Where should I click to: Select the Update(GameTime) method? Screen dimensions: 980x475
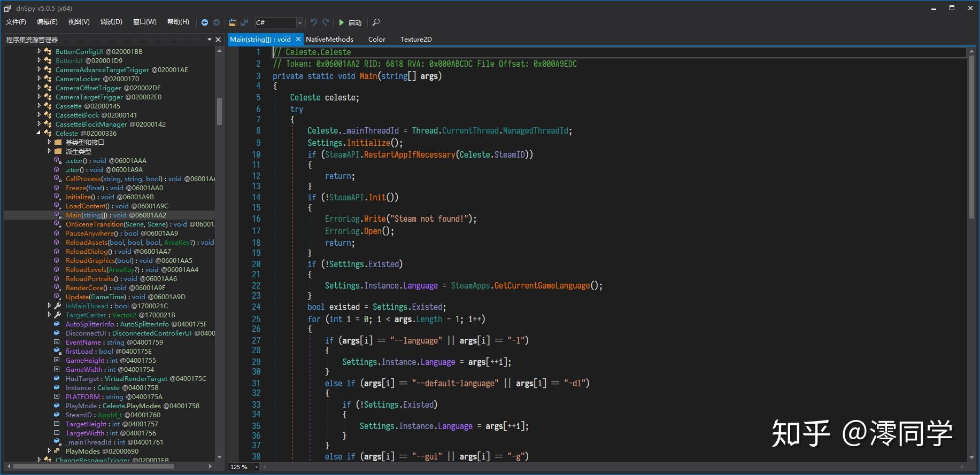pyautogui.click(x=126, y=297)
